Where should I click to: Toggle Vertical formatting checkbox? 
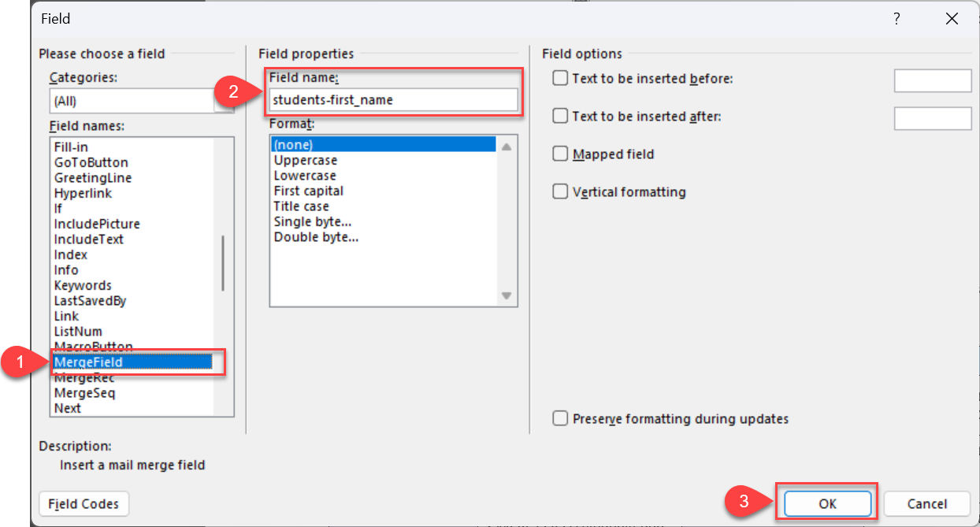click(x=560, y=192)
